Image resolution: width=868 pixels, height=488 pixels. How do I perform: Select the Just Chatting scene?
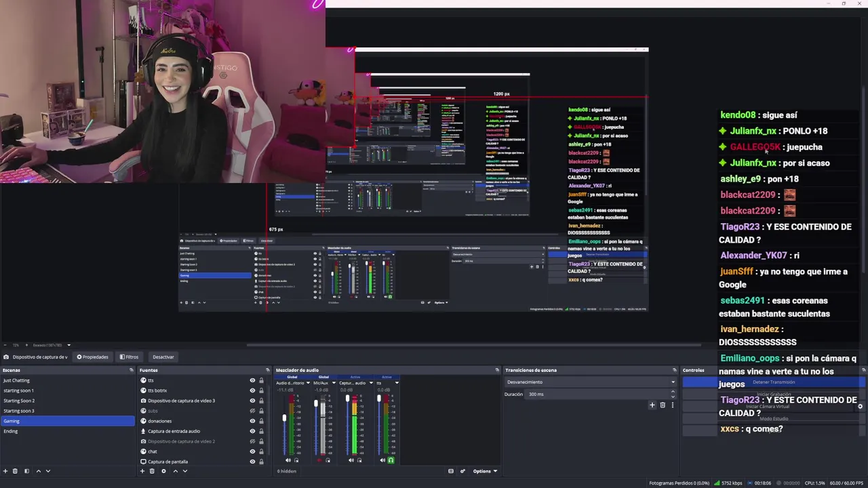68,380
